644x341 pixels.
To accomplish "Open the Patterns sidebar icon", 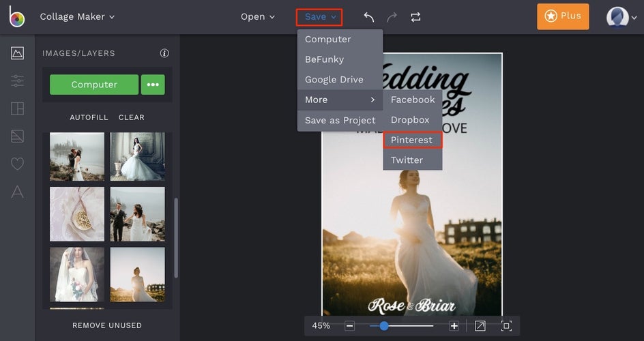I will 17,136.
